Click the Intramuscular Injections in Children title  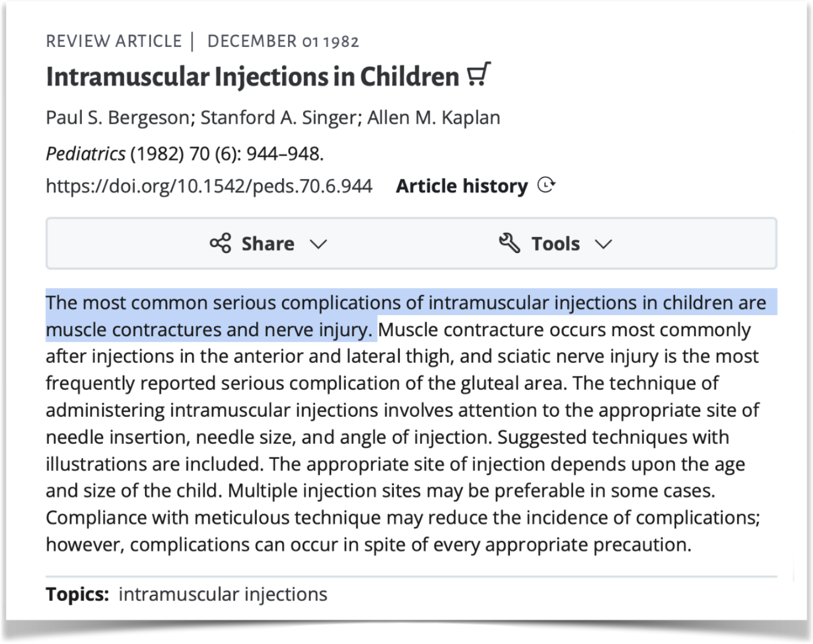(x=253, y=76)
